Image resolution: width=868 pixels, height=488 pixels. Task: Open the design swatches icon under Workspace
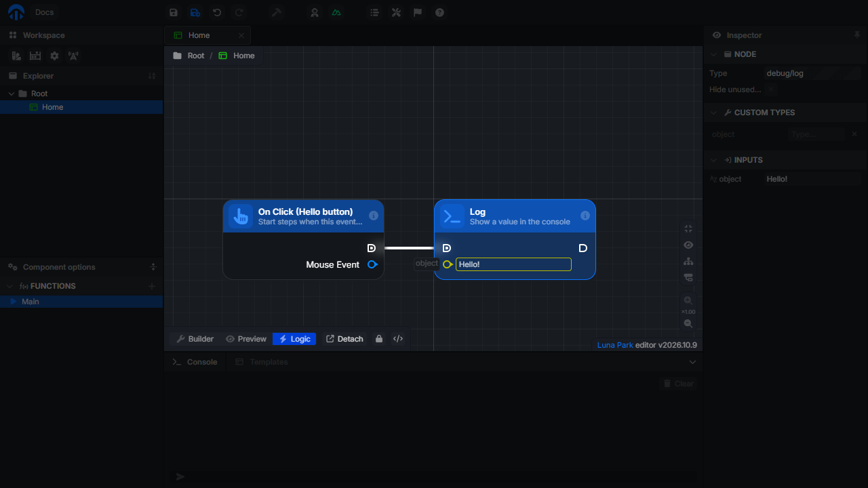tap(16, 56)
